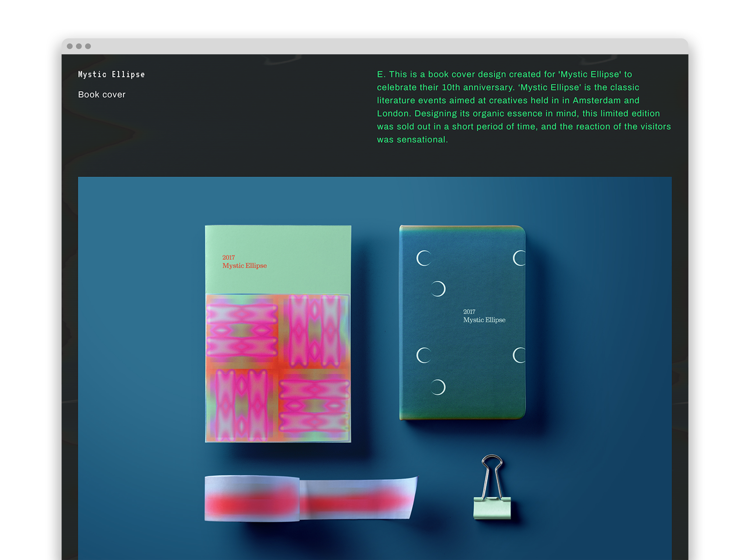The height and width of the screenshot is (560, 751).
Task: Click the white '2017 Mystic Ellipse' notebook text
Action: click(484, 316)
